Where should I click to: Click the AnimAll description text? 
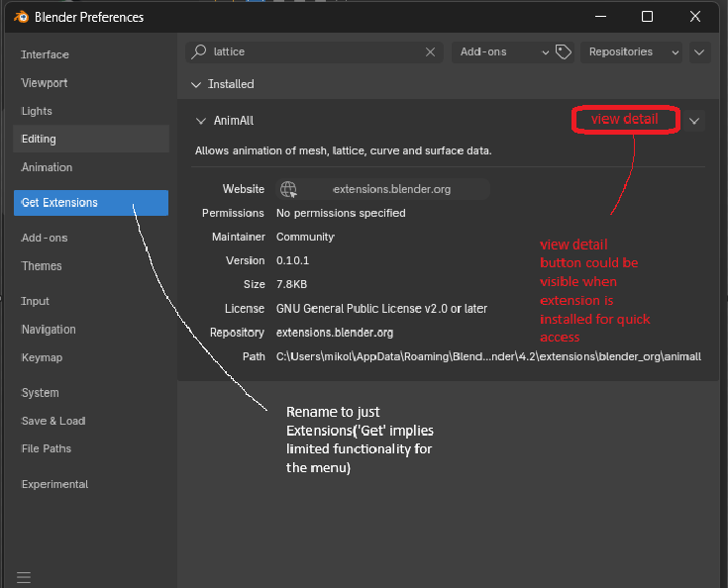pyautogui.click(x=343, y=150)
